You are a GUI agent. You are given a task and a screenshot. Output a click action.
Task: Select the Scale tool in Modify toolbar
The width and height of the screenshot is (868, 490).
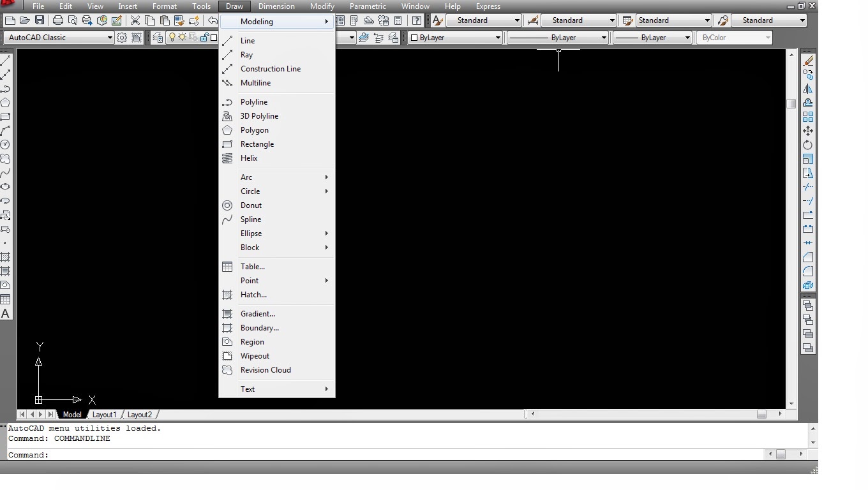(808, 159)
